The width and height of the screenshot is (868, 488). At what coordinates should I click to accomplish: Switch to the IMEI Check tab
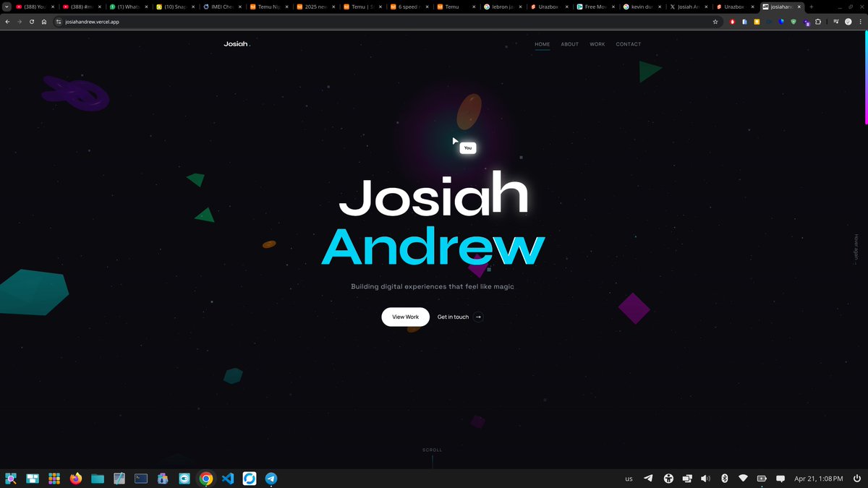click(x=221, y=7)
